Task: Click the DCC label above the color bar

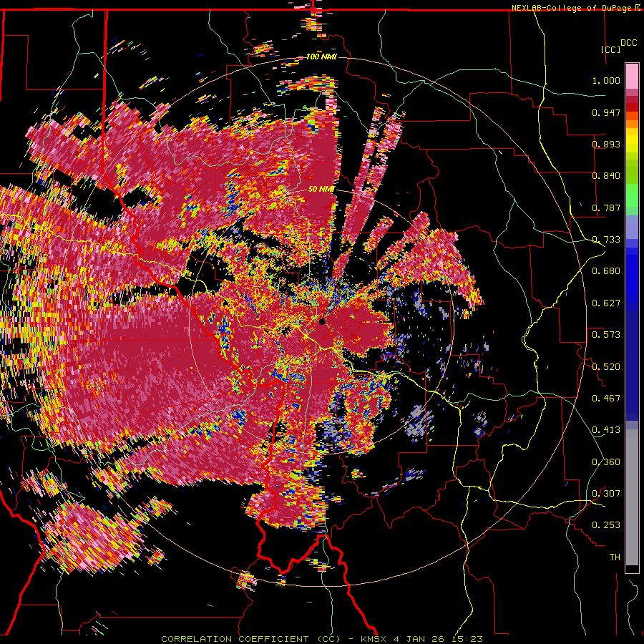Action: [x=629, y=43]
